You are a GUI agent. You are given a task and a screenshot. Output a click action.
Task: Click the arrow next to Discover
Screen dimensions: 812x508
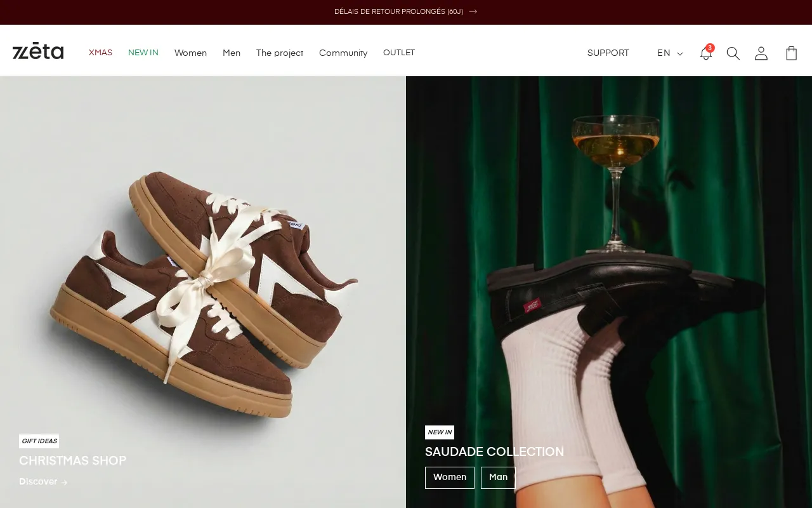[x=64, y=482]
